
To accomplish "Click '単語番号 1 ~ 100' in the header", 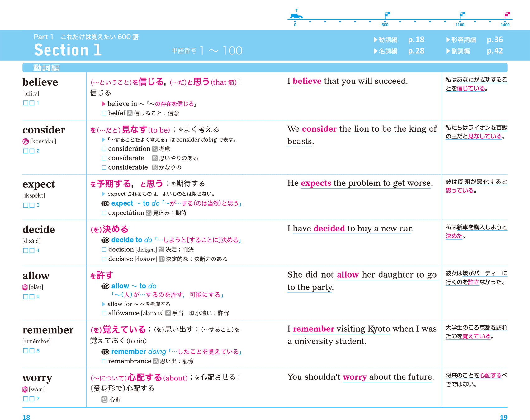I will pyautogui.click(x=207, y=51).
